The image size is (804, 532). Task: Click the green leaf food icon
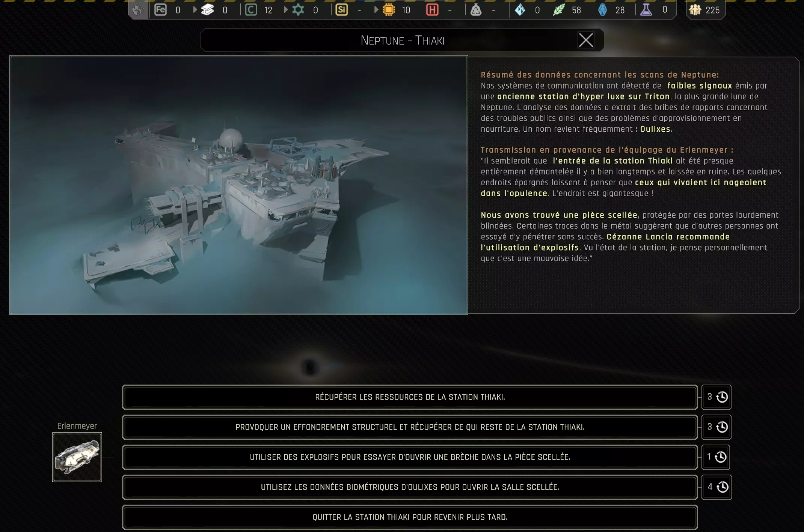(x=558, y=10)
